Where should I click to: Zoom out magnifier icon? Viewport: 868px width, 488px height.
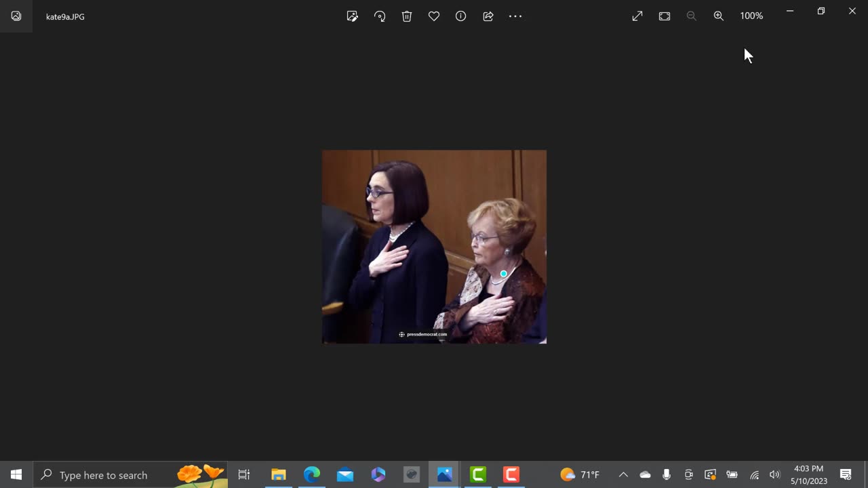[692, 16]
